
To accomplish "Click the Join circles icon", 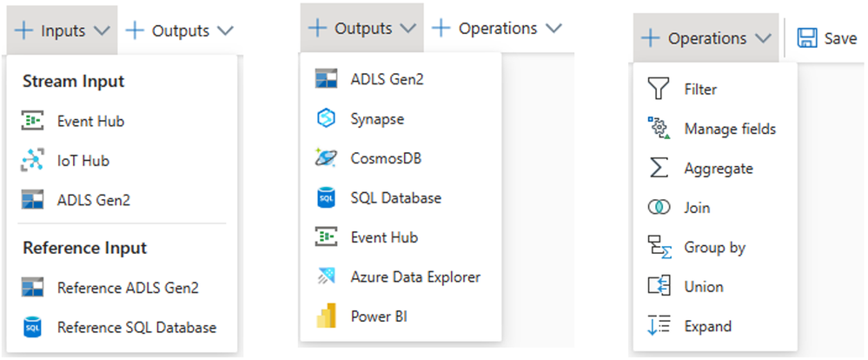I will [659, 208].
